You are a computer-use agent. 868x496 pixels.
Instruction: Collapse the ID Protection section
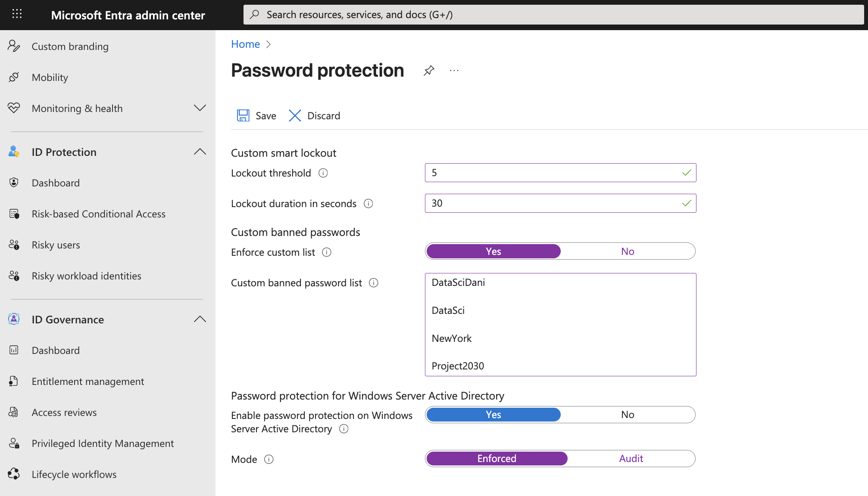(200, 152)
